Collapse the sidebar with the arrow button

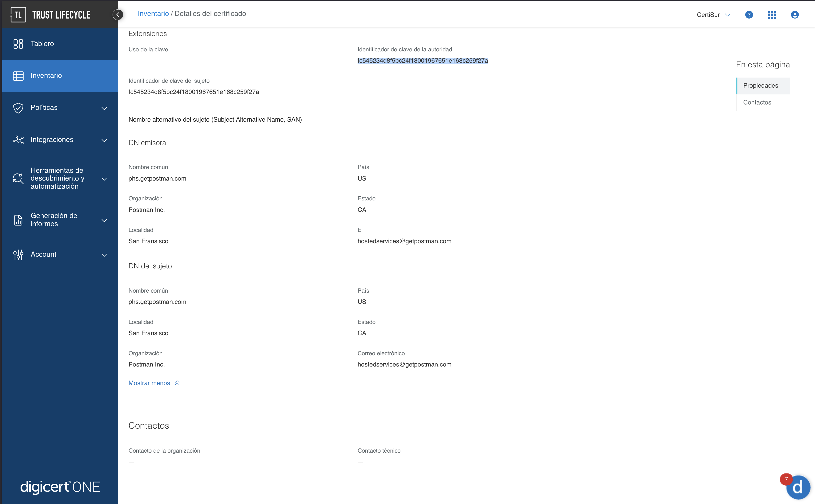[118, 15]
